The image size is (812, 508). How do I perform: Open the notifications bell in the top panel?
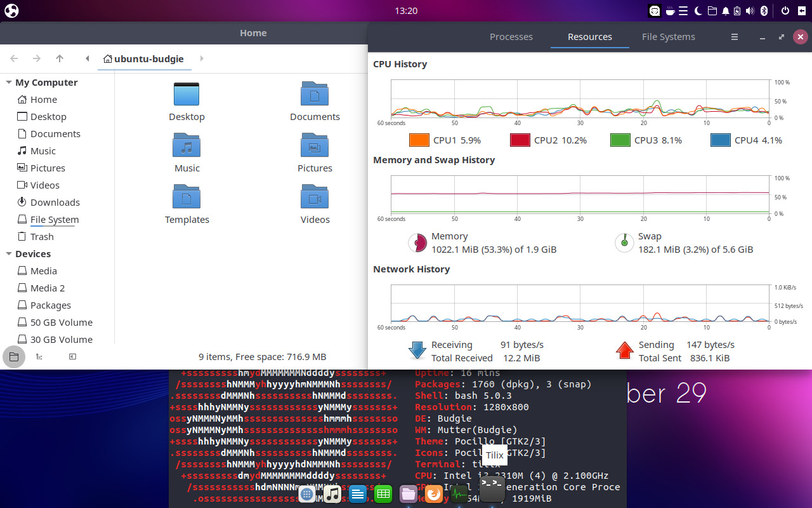click(x=725, y=11)
